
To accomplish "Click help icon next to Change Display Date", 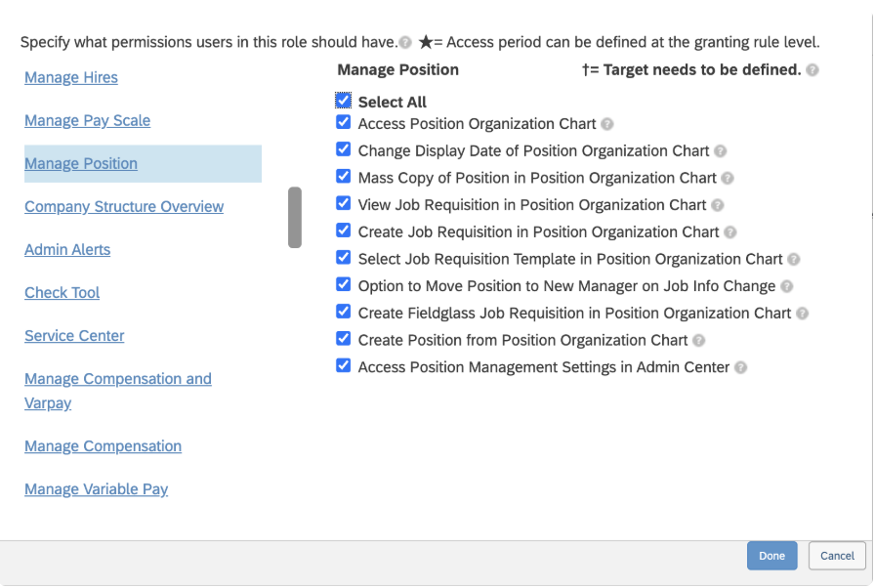I will (721, 151).
